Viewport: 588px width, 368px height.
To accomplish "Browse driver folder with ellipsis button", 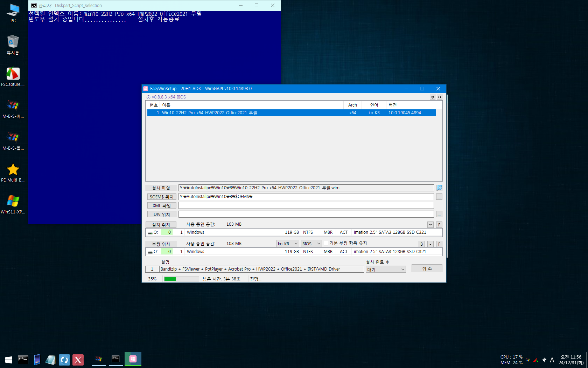I will click(x=439, y=214).
